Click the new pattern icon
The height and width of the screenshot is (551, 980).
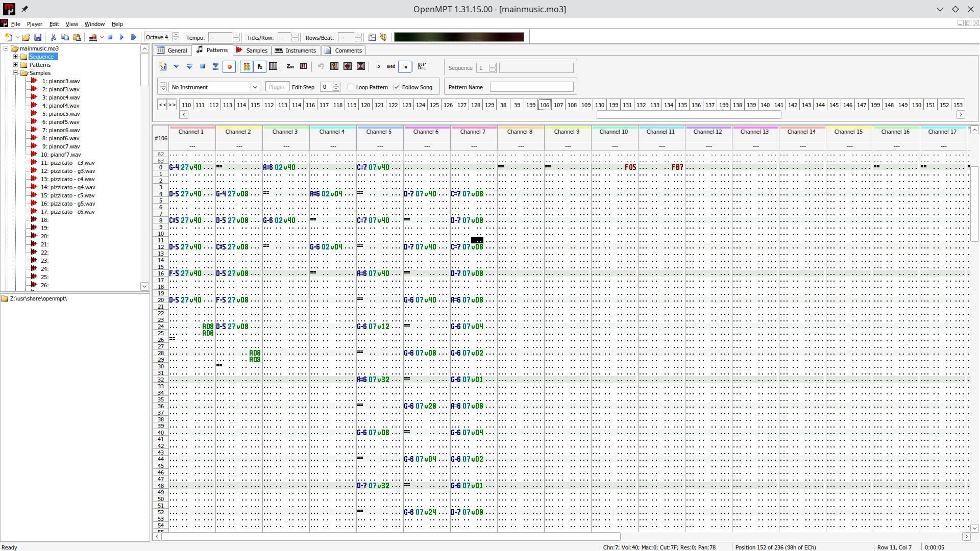(x=163, y=67)
